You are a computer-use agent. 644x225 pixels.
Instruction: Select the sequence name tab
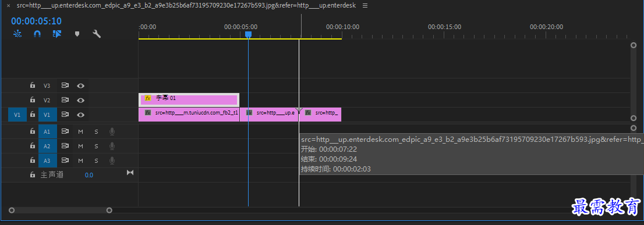tap(186, 6)
